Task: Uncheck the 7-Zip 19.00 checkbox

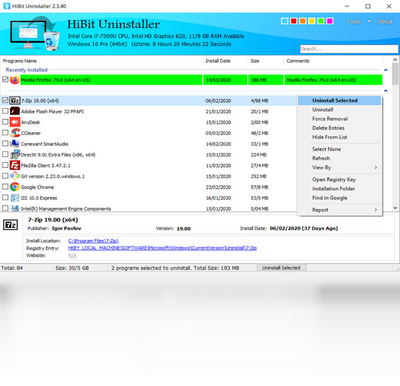Action: 5,100
